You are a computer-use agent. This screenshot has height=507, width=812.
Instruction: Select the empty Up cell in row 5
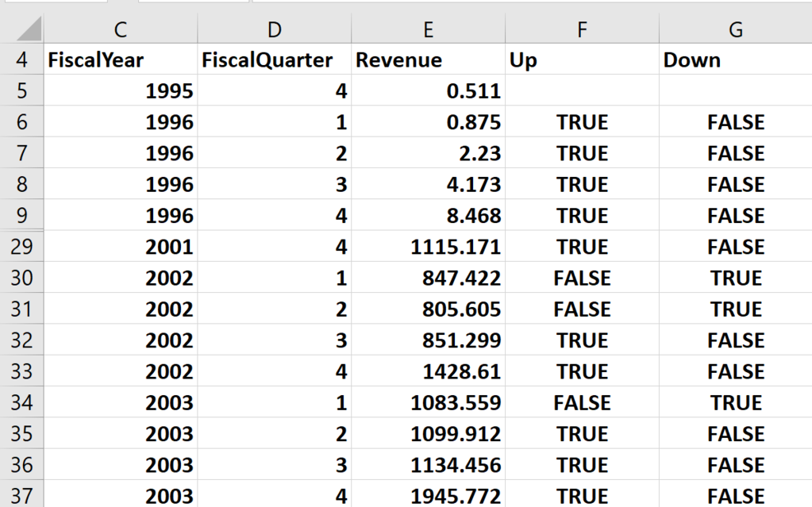(x=582, y=90)
